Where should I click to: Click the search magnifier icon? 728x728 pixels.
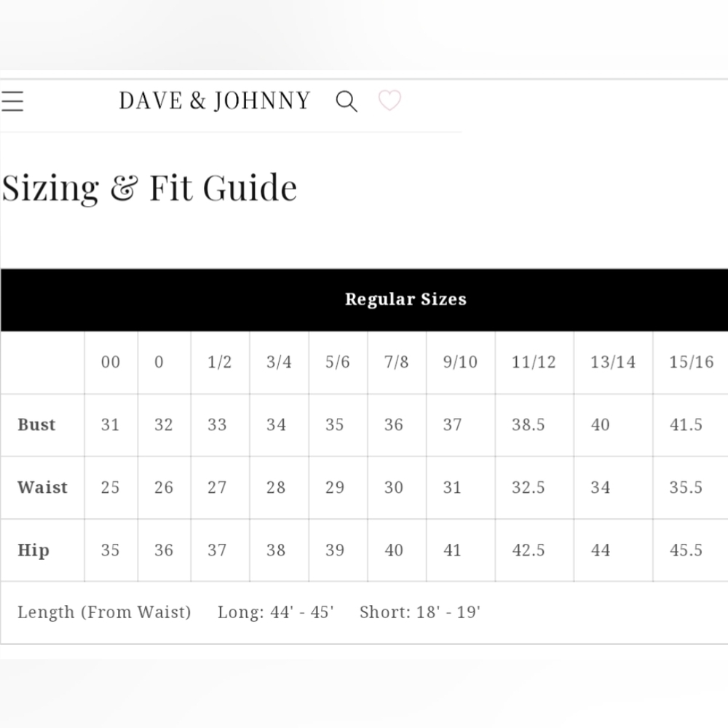[347, 101]
